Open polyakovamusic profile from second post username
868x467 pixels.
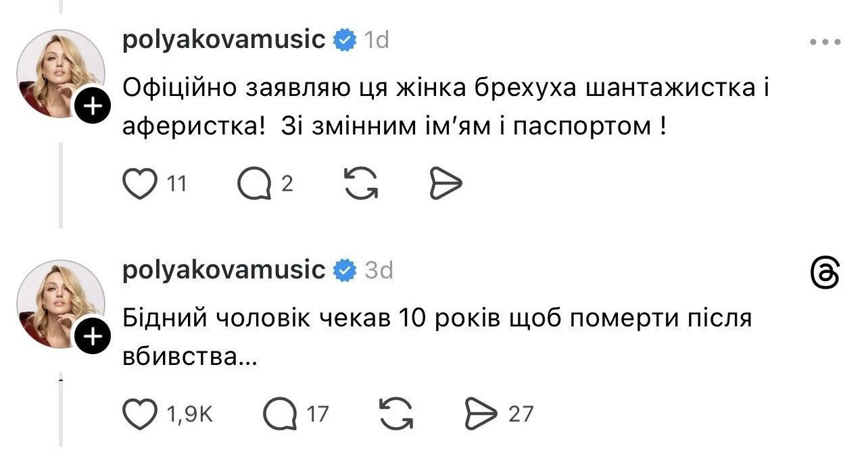point(224,270)
